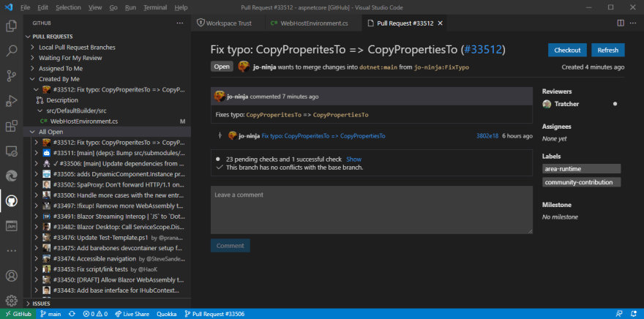The image size is (644, 319).
Task: Click Quokka in the status bar
Action: point(166,314)
